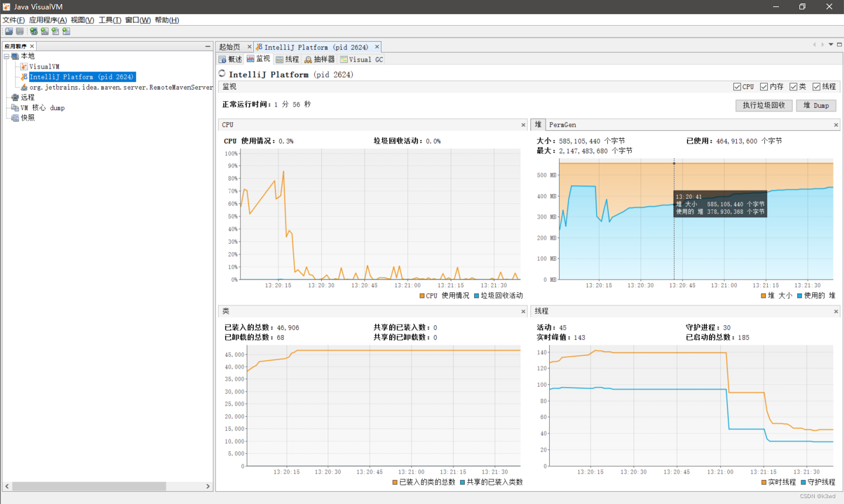Click the scroll documents right arrow
Viewport: 844px width, 504px height.
point(822,45)
